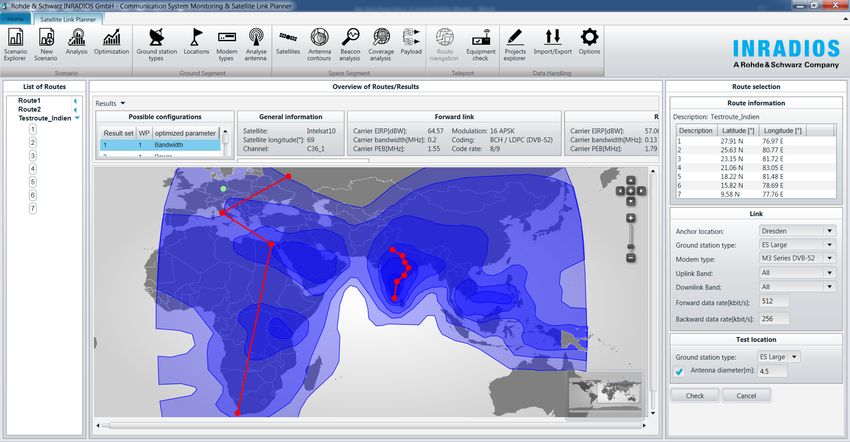
Task: Pan the map right
Action: click(641, 191)
